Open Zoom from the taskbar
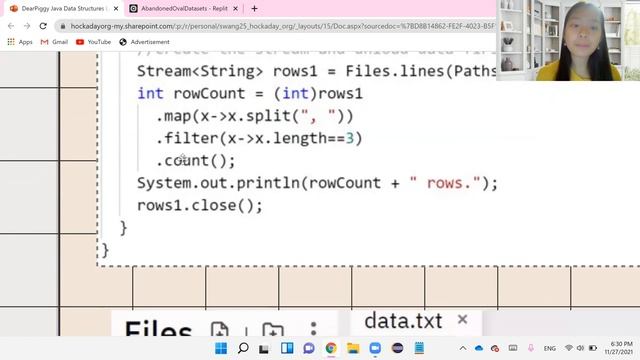The height and width of the screenshot is (360, 640). (375, 348)
